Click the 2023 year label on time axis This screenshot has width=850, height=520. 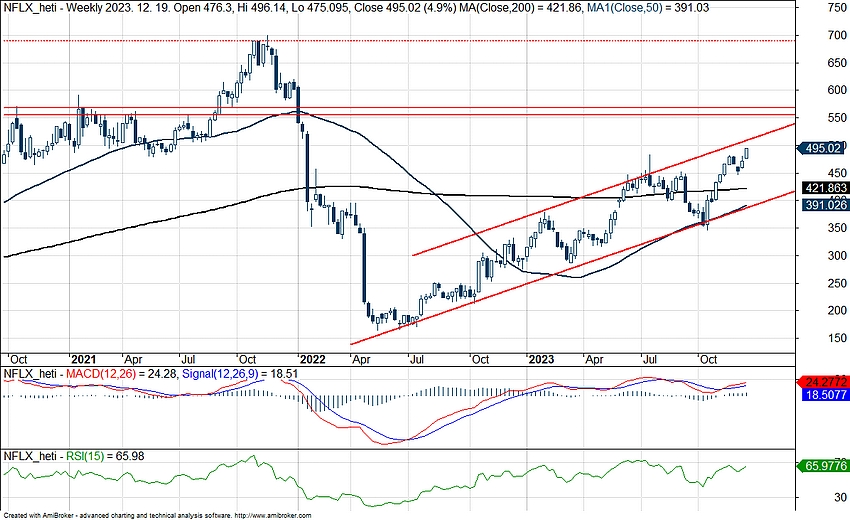point(541,359)
